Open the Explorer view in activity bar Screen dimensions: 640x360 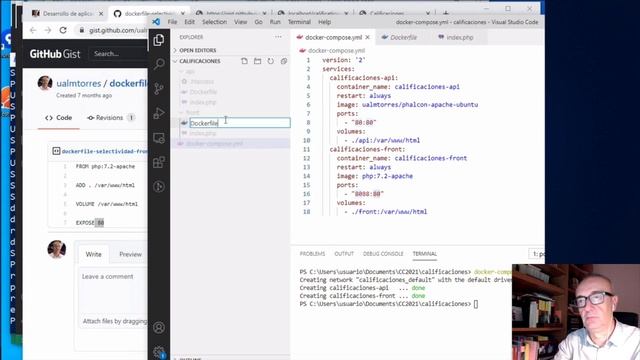click(x=159, y=40)
